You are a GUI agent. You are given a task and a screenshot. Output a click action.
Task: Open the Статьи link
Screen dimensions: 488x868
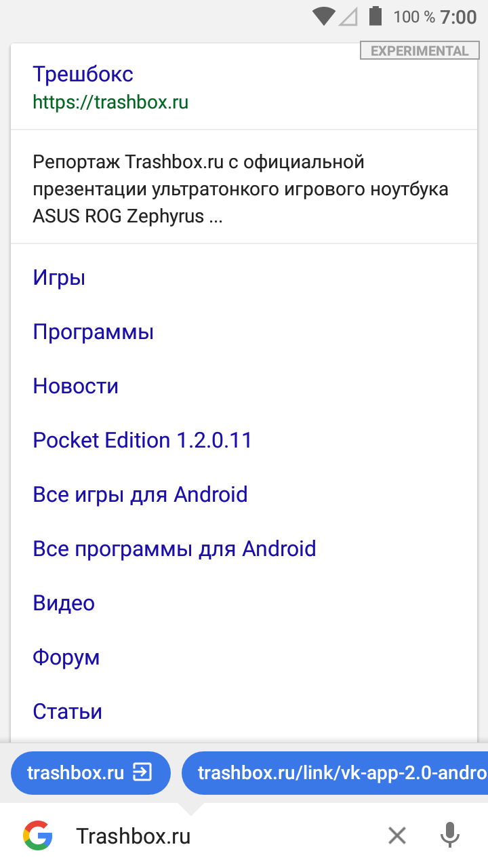pyautogui.click(x=68, y=712)
